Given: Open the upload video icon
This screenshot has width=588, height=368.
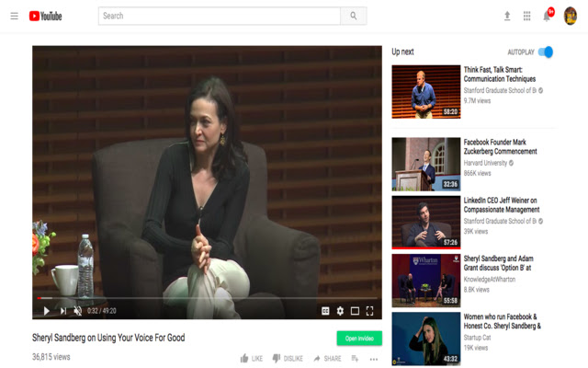Looking at the screenshot, I should click(x=507, y=16).
